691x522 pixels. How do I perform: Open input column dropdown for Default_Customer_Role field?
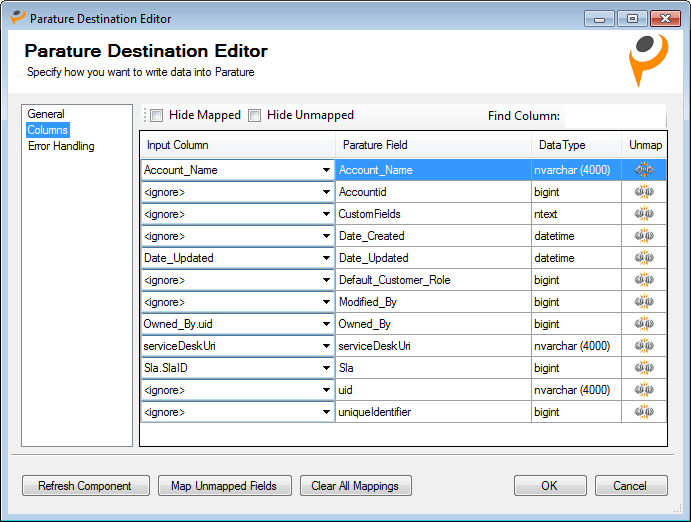(326, 280)
